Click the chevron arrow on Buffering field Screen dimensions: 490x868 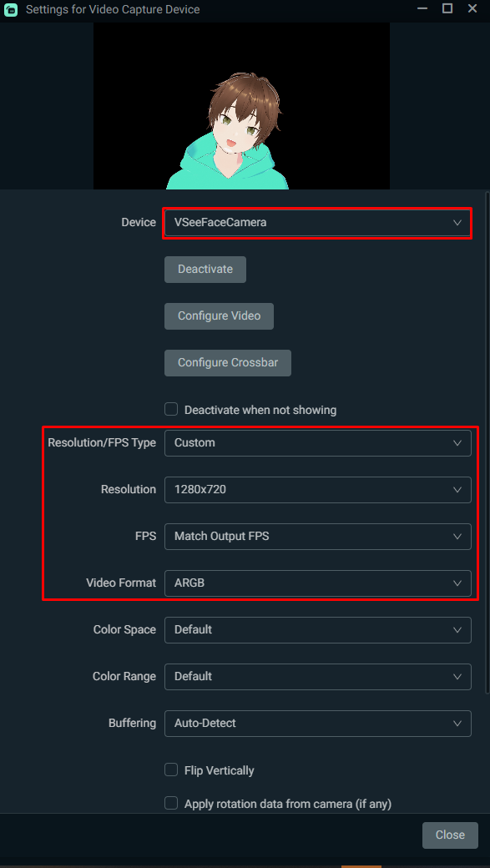457,723
